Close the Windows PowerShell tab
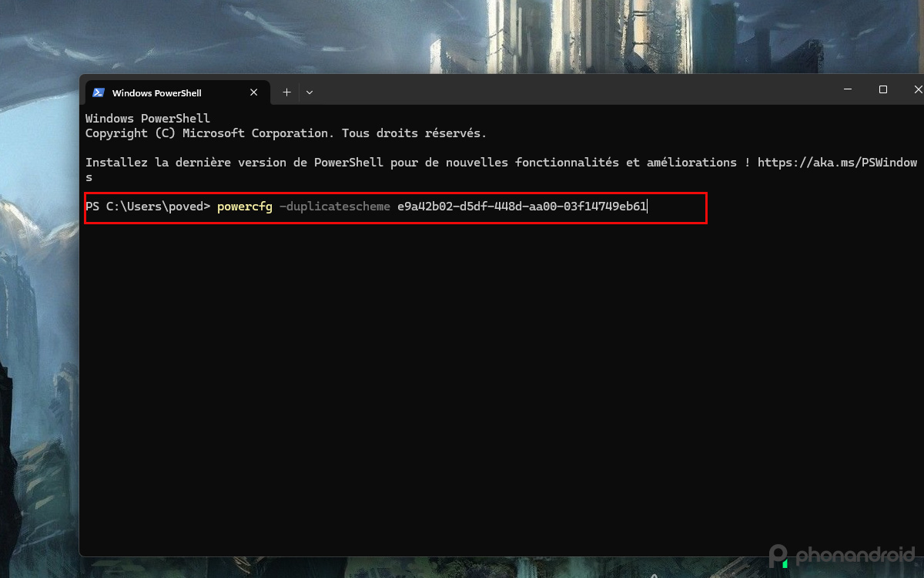This screenshot has height=578, width=924. (x=253, y=92)
